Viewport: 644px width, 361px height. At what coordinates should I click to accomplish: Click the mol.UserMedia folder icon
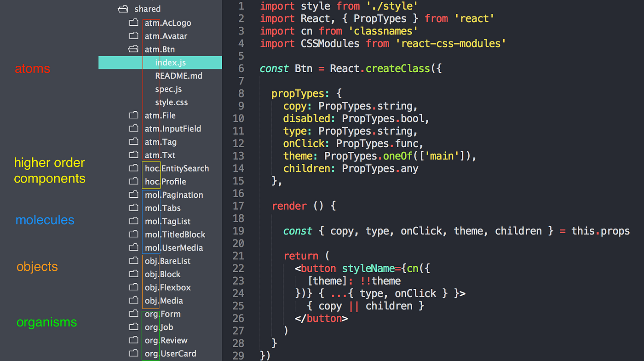tap(134, 247)
